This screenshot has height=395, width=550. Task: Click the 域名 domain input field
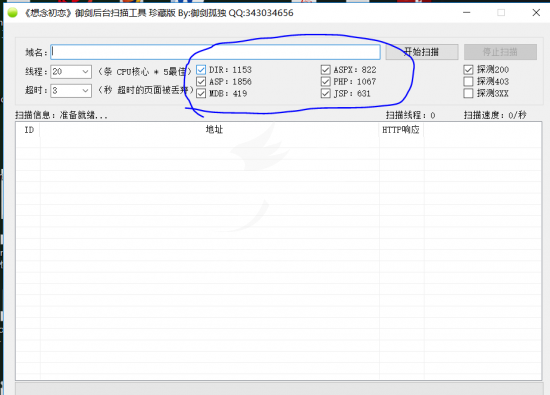point(215,52)
